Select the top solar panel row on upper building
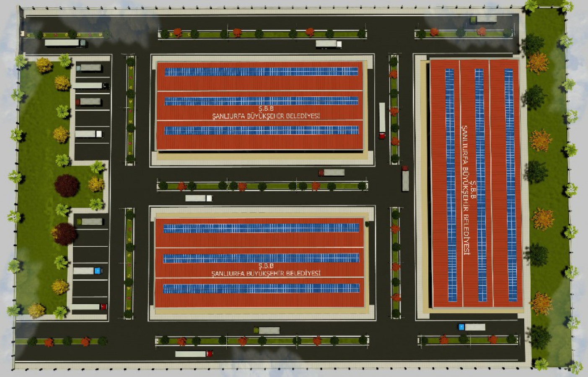This screenshot has width=588, height=377. pyautogui.click(x=262, y=72)
